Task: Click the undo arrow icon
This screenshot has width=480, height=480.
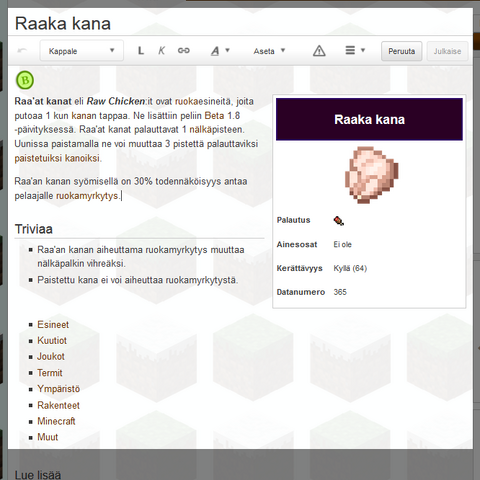Action: (22, 51)
